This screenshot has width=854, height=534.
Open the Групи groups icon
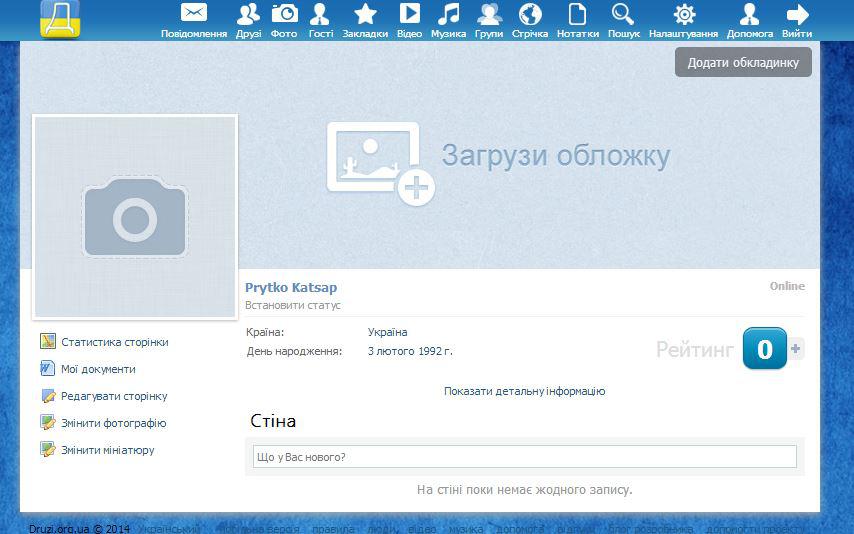pyautogui.click(x=489, y=14)
